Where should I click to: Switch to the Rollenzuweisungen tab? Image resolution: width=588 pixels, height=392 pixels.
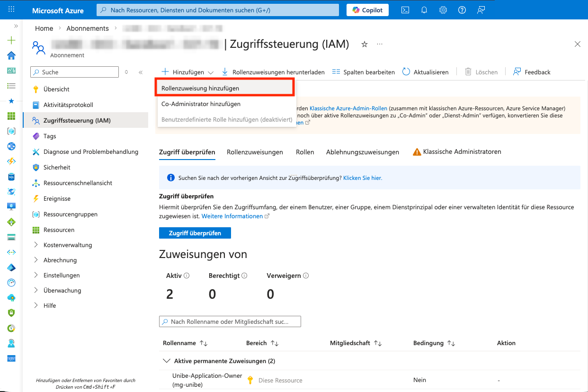255,152
